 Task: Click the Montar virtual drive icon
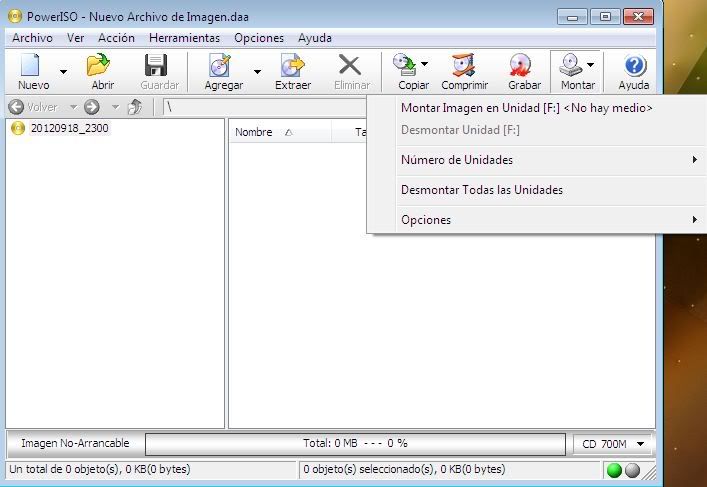(x=570, y=65)
